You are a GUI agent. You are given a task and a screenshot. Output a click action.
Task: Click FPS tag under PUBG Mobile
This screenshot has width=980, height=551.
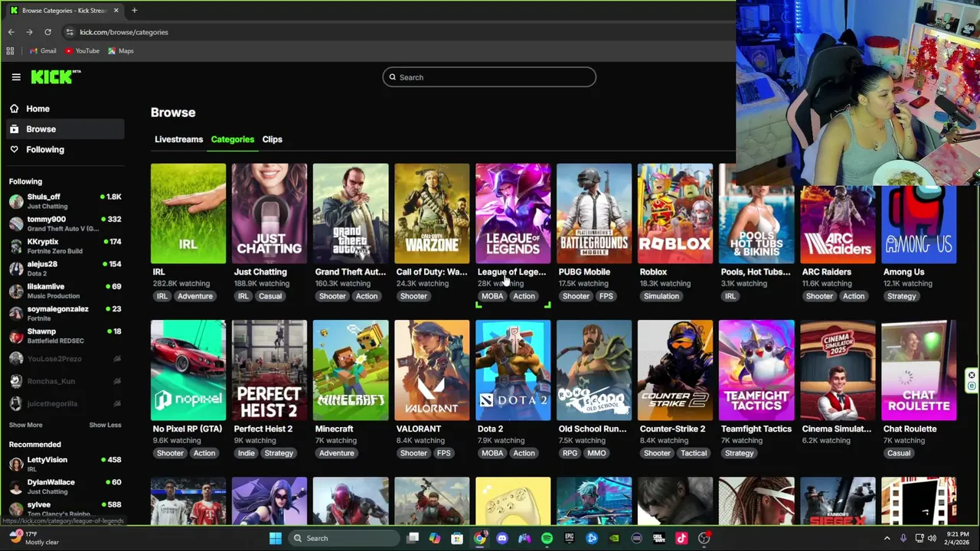(606, 296)
